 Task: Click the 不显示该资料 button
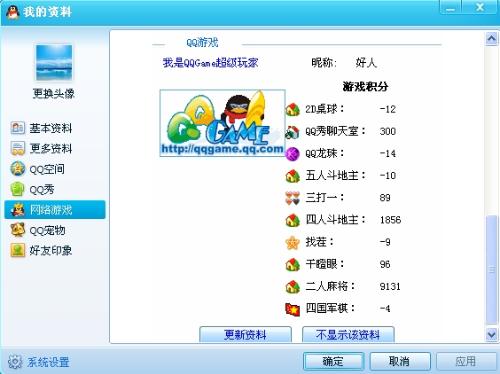coord(348,334)
